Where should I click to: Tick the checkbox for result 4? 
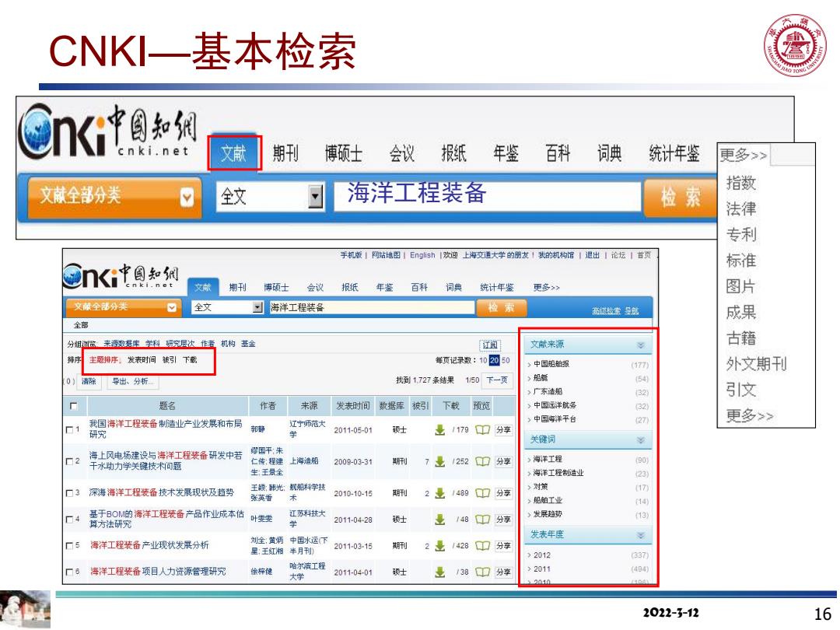pos(69,519)
